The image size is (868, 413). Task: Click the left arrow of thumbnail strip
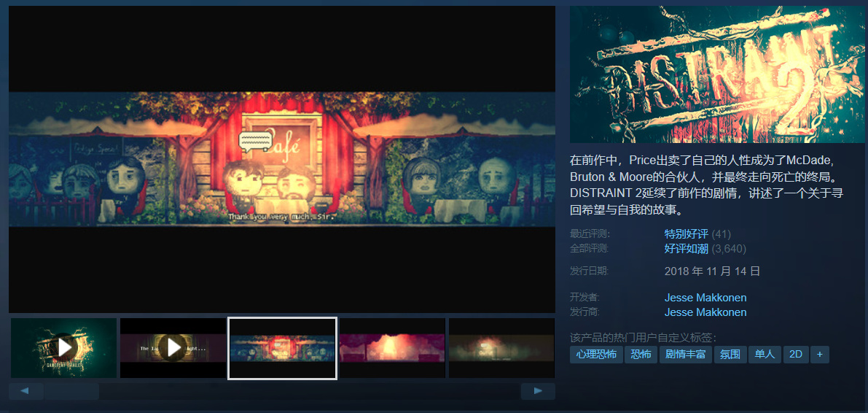click(x=26, y=391)
